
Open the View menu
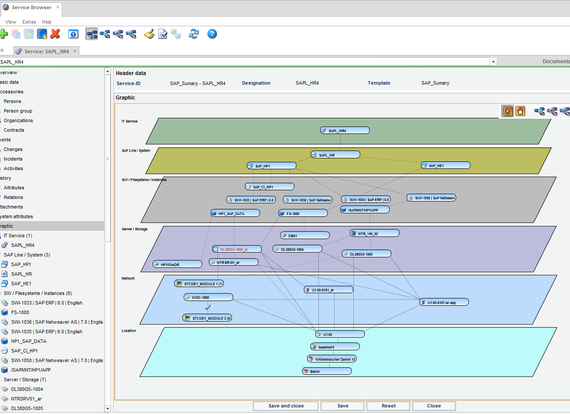(x=11, y=22)
